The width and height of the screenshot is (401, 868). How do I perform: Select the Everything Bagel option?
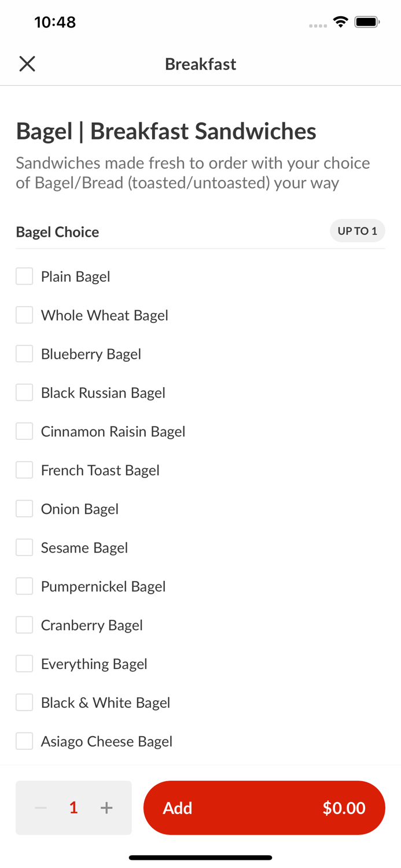[x=24, y=664]
